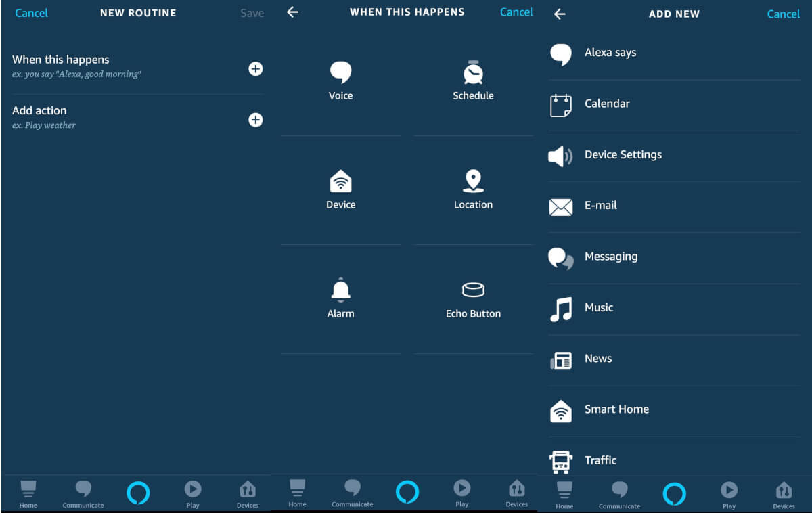Image resolution: width=812 pixels, height=513 pixels.
Task: Open Communicate tab on Add New screen
Action: coord(619,494)
